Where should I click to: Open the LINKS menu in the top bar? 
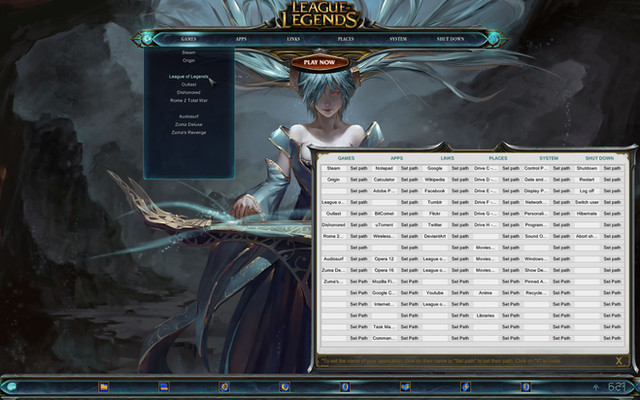293,39
